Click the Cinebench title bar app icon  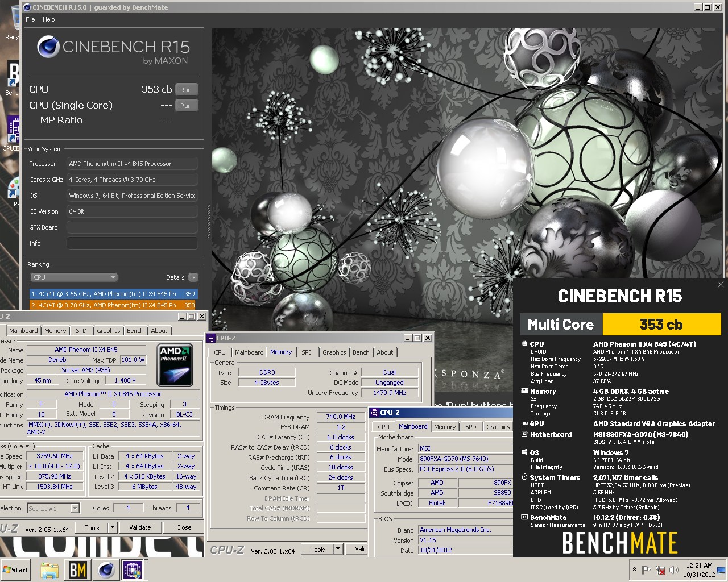pyautogui.click(x=27, y=7)
